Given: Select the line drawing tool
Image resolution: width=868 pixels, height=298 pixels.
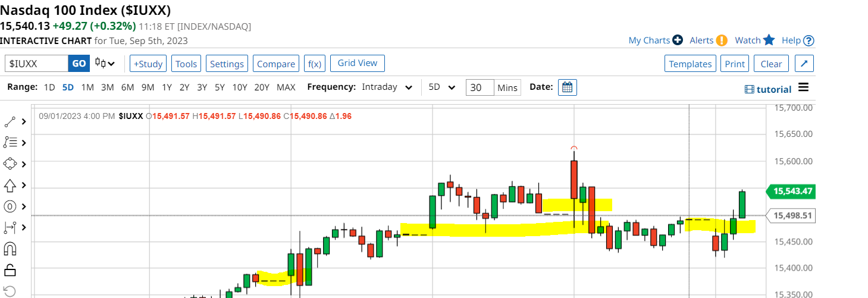Looking at the screenshot, I should (10, 121).
